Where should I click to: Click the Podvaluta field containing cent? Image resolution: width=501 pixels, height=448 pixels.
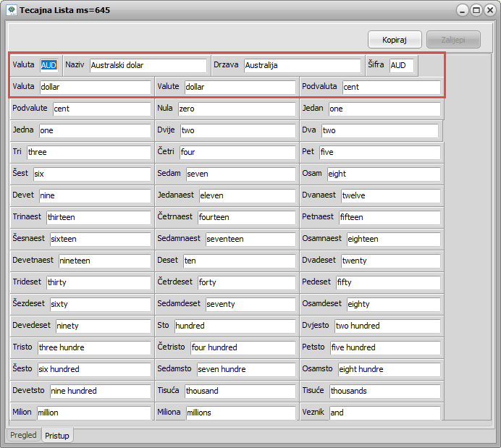391,87
